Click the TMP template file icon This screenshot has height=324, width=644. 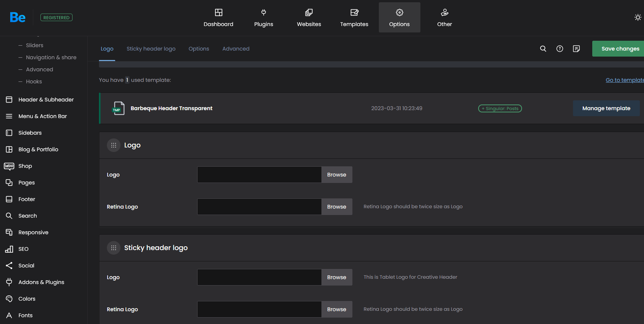click(118, 108)
